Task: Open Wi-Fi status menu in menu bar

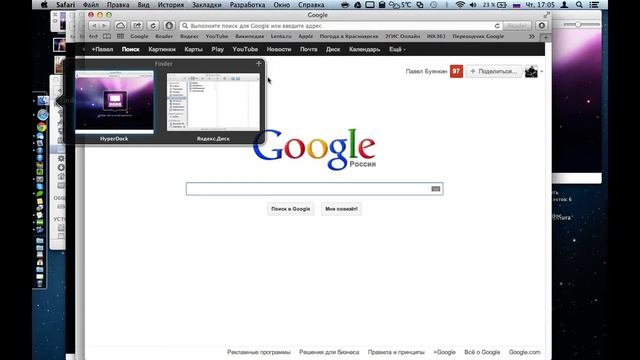Action: 460,5
